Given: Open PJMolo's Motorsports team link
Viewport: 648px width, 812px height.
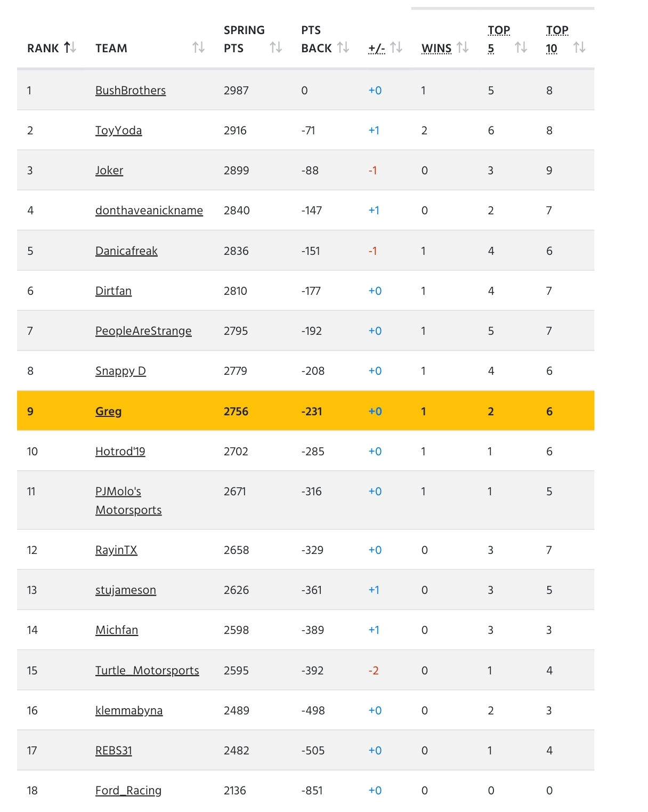Looking at the screenshot, I should (128, 501).
